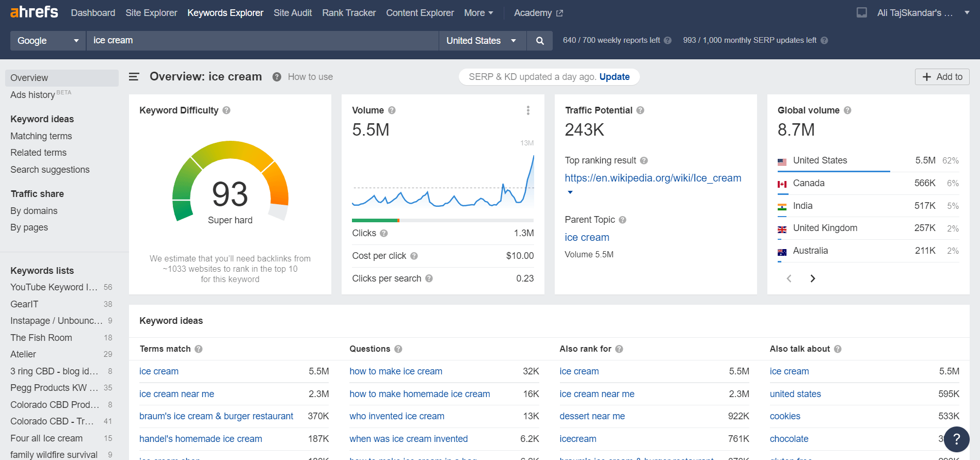Click Clicks metric help icon
980x460 pixels.
tap(383, 233)
